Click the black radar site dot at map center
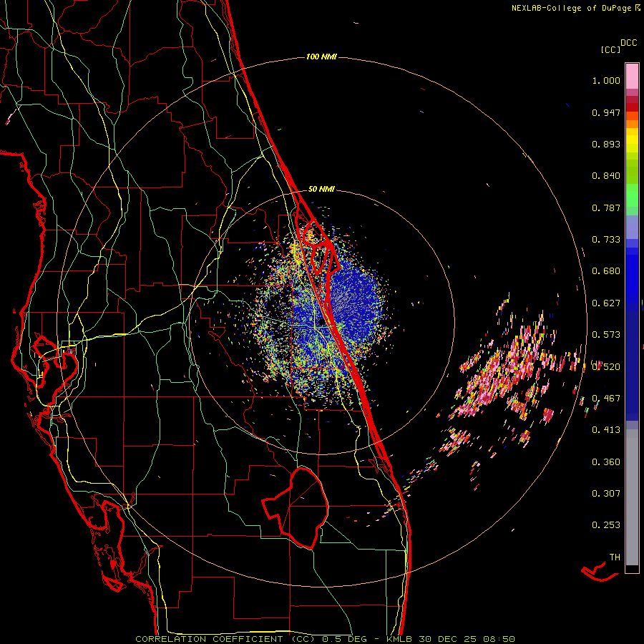 click(321, 323)
